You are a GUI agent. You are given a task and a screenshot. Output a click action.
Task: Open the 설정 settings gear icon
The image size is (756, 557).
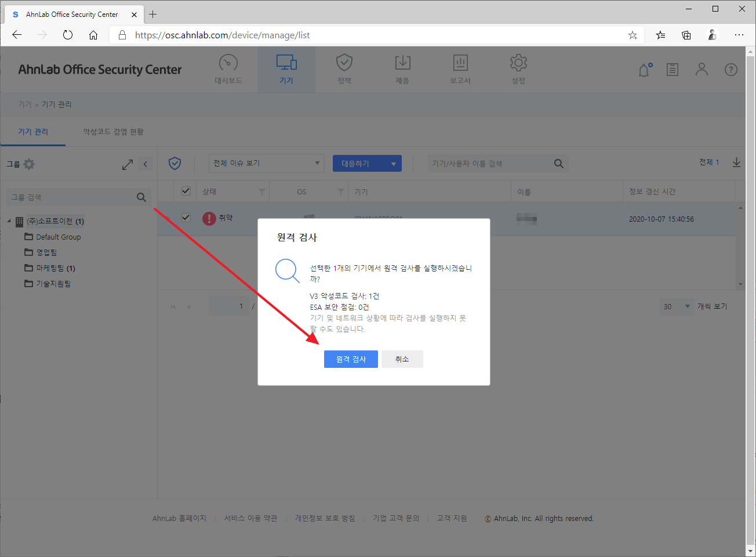[518, 63]
